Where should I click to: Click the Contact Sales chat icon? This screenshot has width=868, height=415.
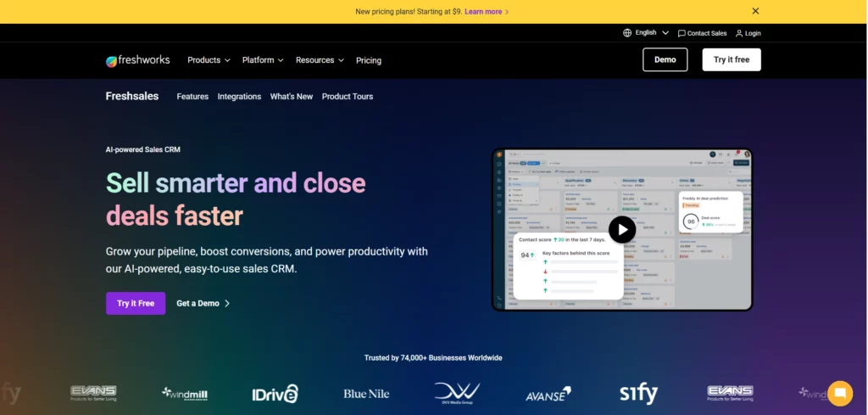[682, 33]
